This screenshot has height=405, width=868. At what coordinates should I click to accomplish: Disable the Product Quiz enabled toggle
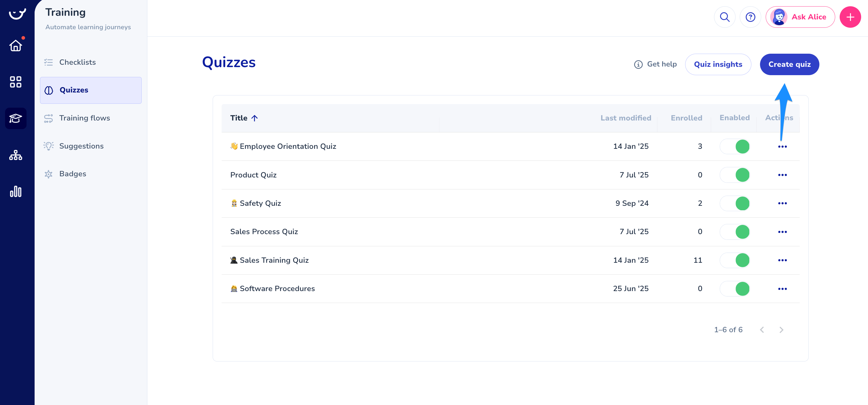point(735,175)
